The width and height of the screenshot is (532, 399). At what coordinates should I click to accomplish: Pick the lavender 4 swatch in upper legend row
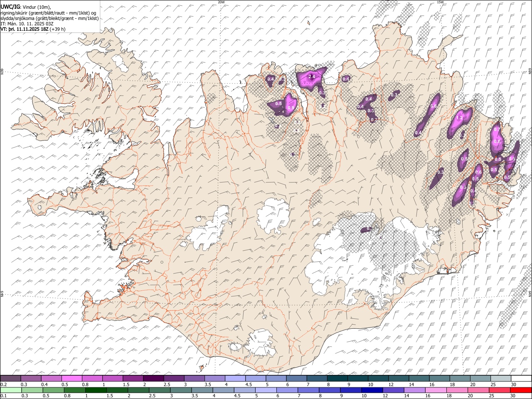(235, 378)
